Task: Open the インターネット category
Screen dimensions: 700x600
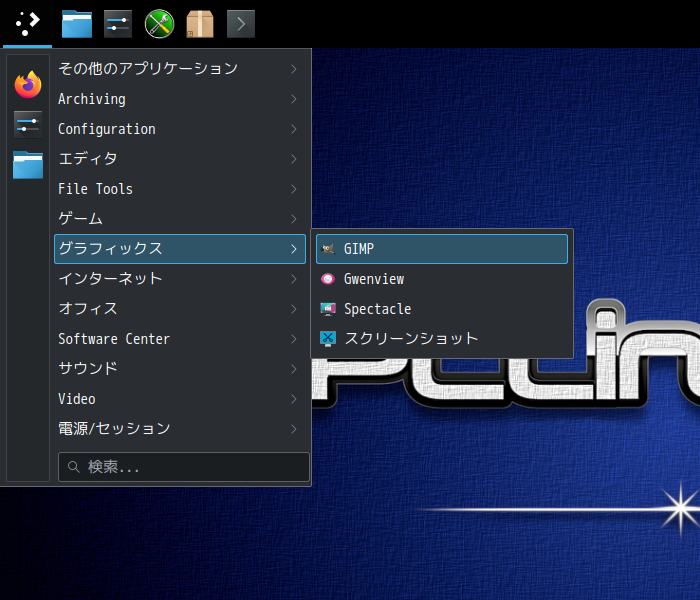Action: (x=180, y=279)
